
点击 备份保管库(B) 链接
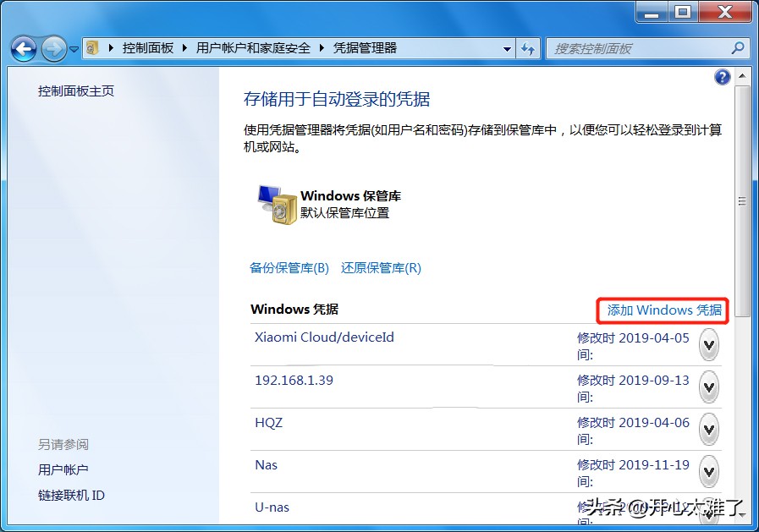click(x=289, y=267)
